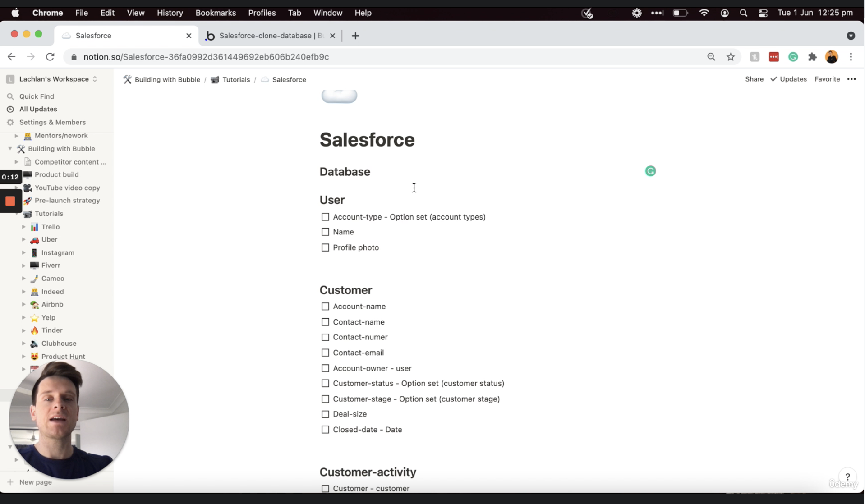Check the Account-name checkbox
865x504 pixels.
(325, 307)
